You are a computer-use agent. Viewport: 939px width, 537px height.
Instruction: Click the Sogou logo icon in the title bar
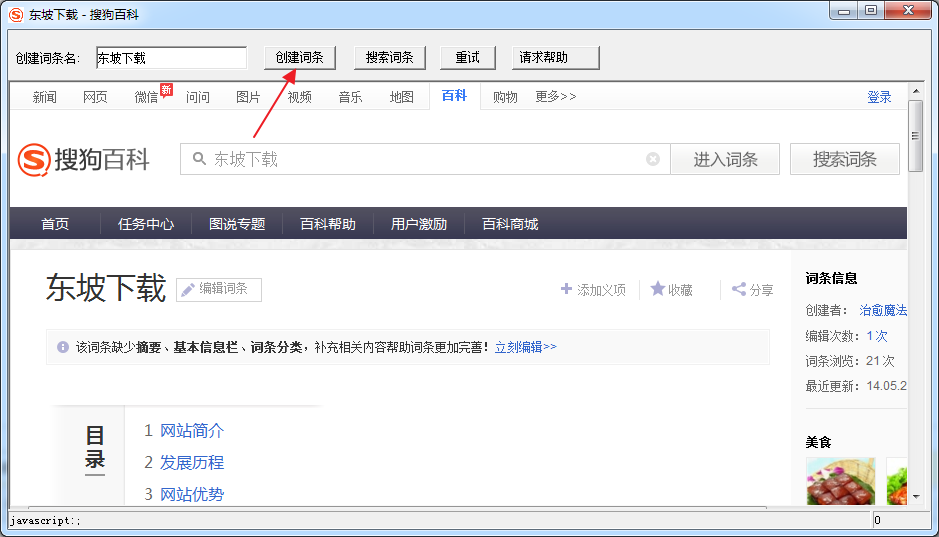coord(16,14)
